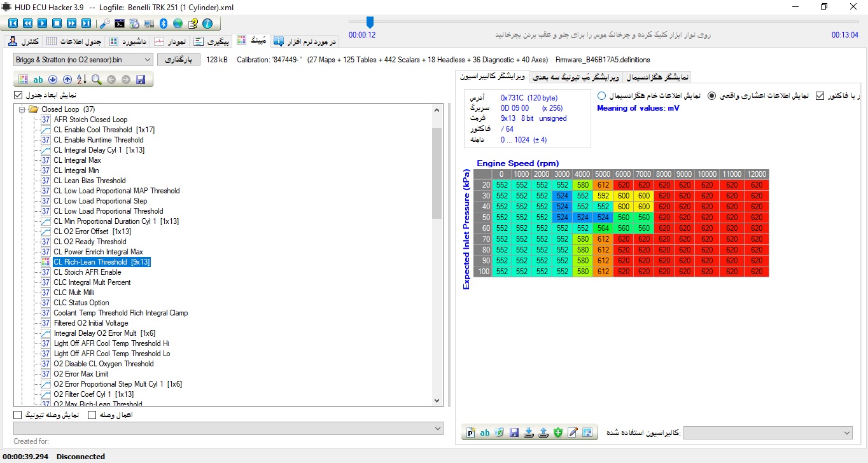Viewport: 868px width, 463px height.
Task: Click the 'ab' icon in editor toolbar
Action: [x=485, y=432]
